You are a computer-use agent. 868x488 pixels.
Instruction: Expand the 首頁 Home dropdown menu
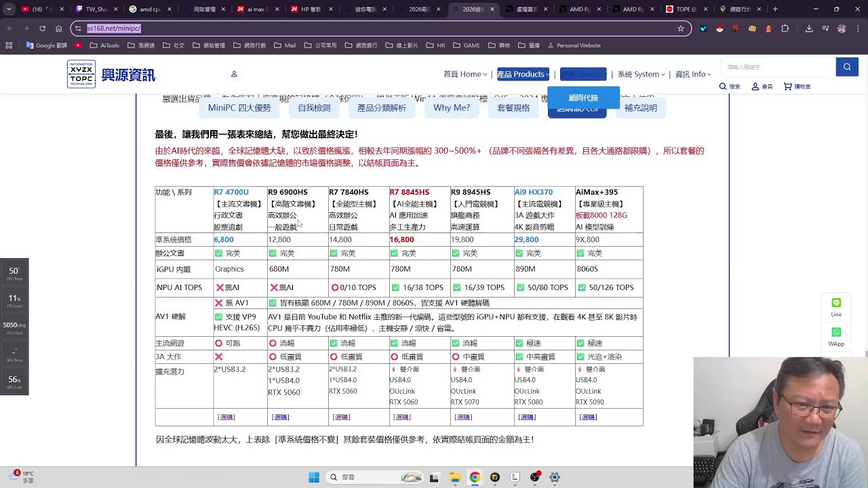tap(465, 74)
